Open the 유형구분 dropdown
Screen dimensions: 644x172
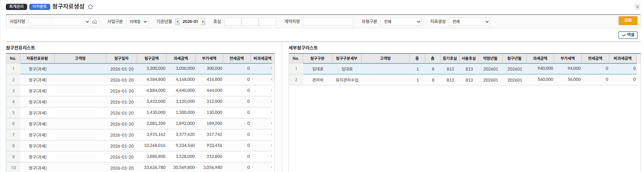click(x=401, y=22)
